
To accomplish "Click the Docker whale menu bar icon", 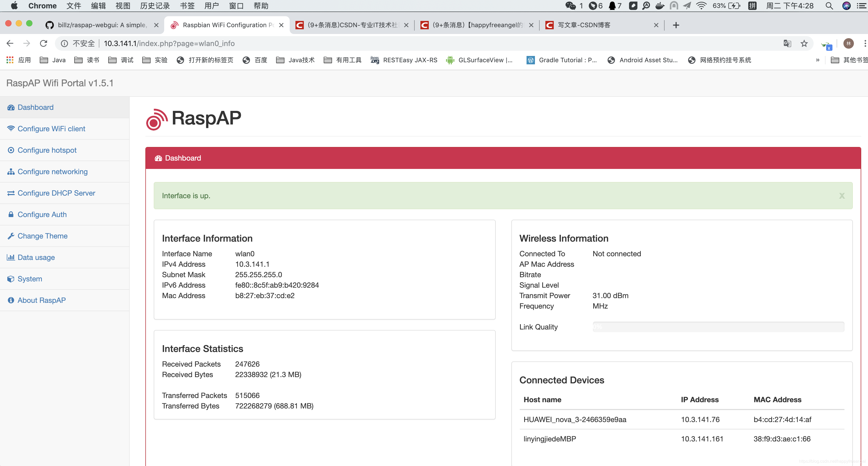I will (660, 6).
